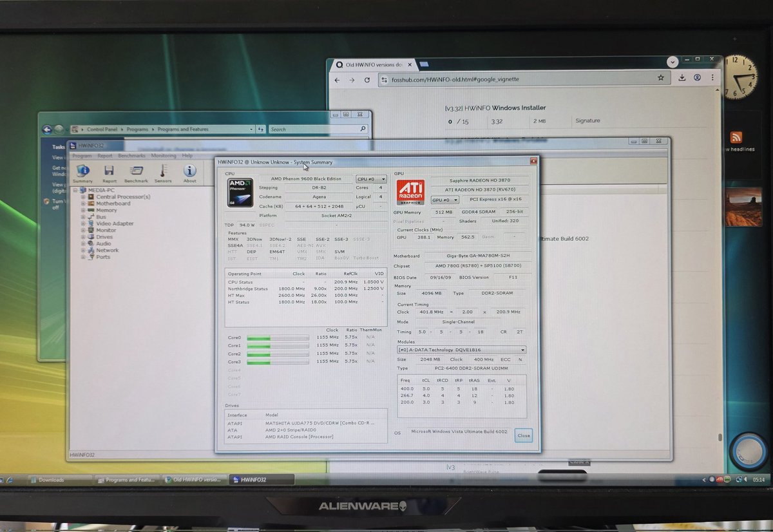Open the Chrome profile icon

coord(697,77)
